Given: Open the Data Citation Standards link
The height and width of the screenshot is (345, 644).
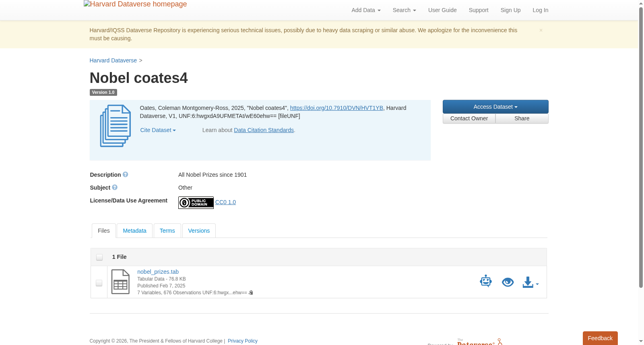Looking at the screenshot, I should click(264, 130).
